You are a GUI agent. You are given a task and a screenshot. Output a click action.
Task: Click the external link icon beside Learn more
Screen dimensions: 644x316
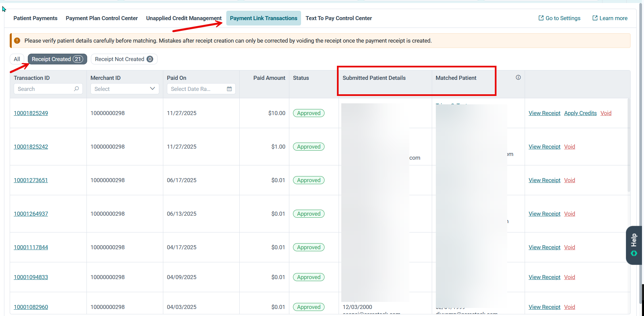(x=595, y=18)
